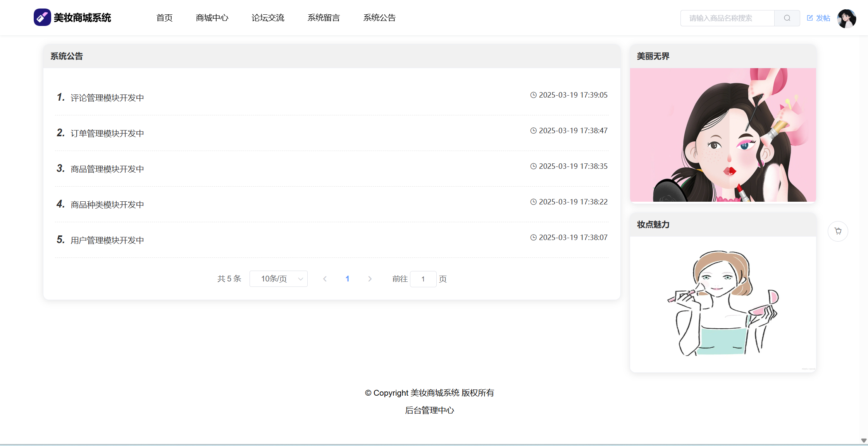Open announcement 评论管理模块开发中
This screenshot has width=868, height=446.
[107, 98]
